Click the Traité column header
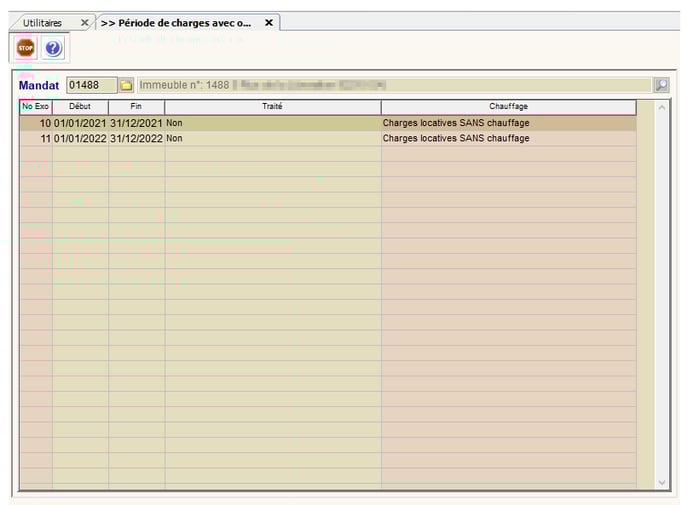This screenshot has height=505, width=688. (x=272, y=106)
